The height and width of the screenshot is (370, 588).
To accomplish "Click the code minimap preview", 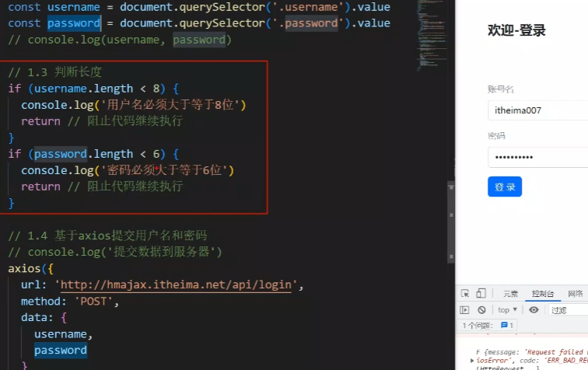I will (432, 36).
